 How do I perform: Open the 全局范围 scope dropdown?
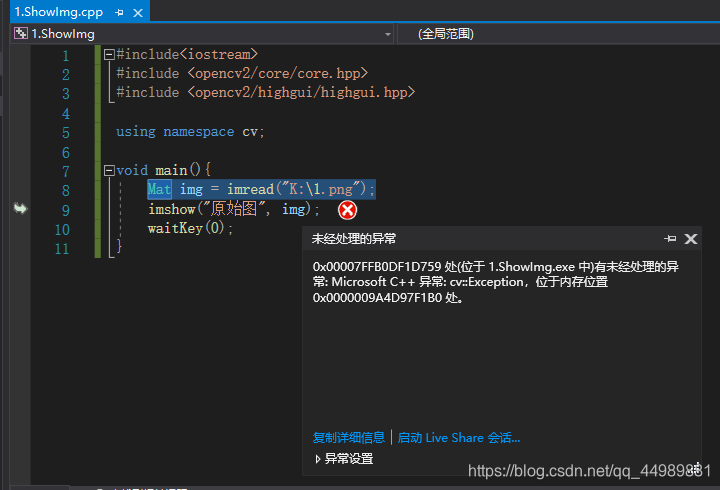tap(558, 34)
